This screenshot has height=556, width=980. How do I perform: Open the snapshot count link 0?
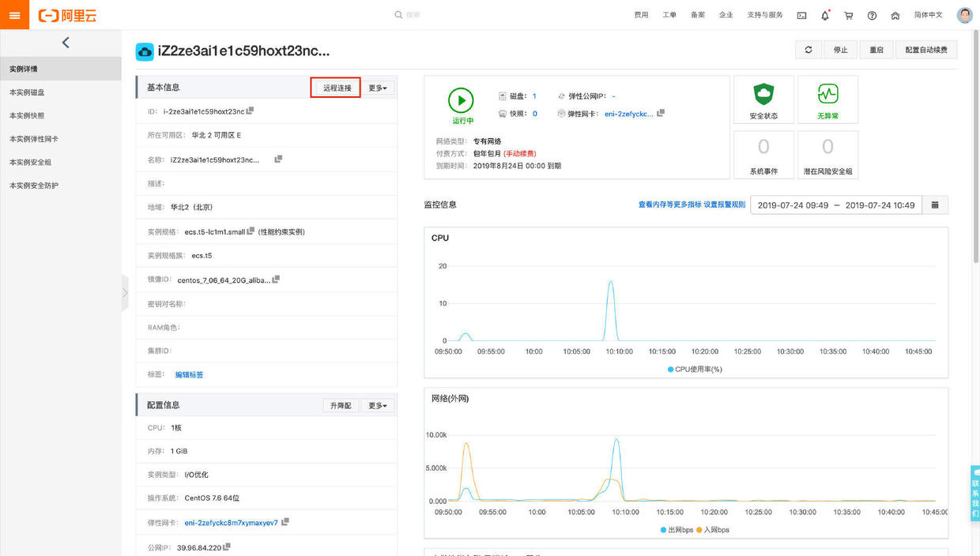point(534,114)
